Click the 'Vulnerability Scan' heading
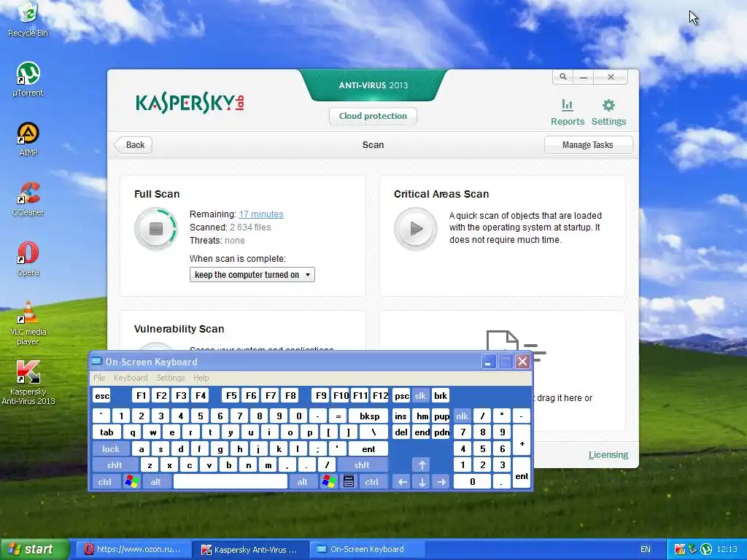The height and width of the screenshot is (560, 747). pos(179,329)
